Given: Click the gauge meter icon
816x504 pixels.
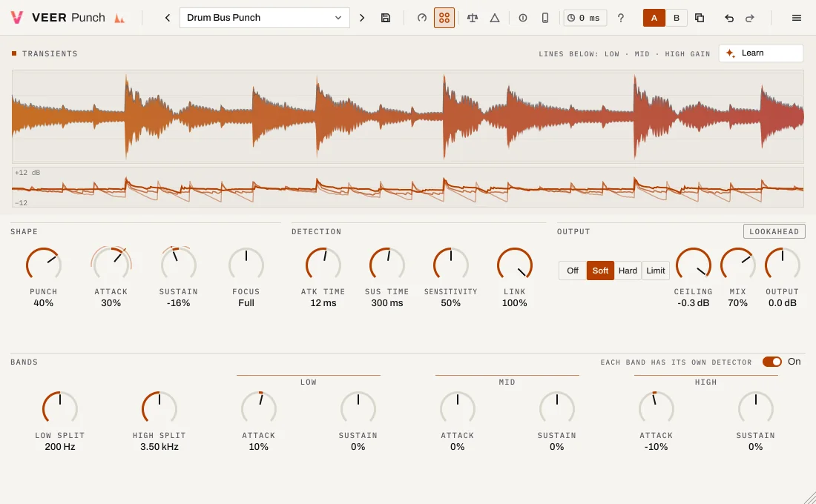Looking at the screenshot, I should point(422,18).
